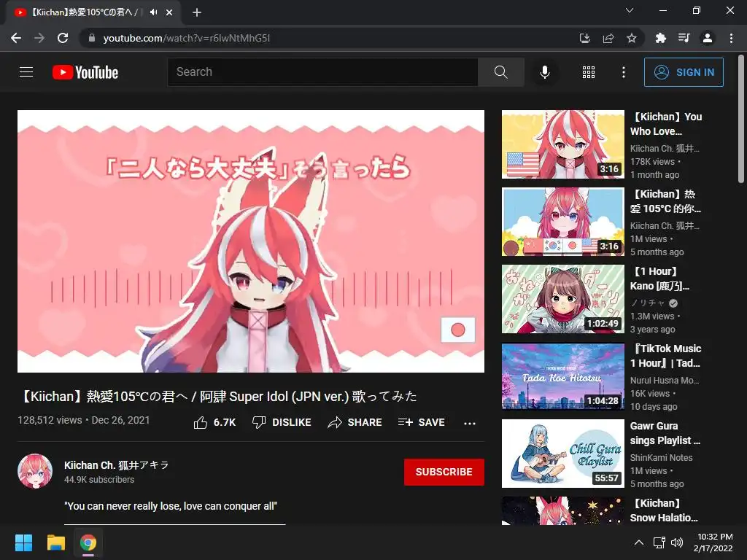The height and width of the screenshot is (560, 747).
Task: Click the ShinKami Notes channel name
Action: 661,458
